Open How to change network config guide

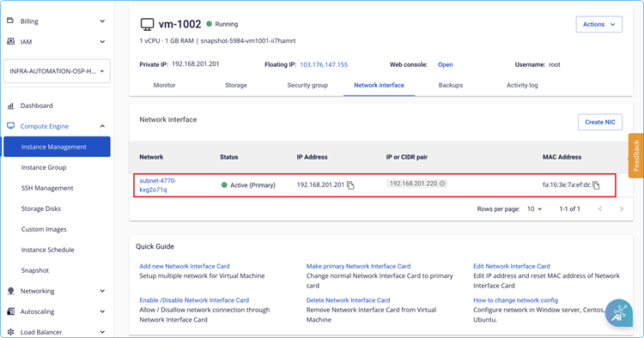pyautogui.click(x=515, y=300)
